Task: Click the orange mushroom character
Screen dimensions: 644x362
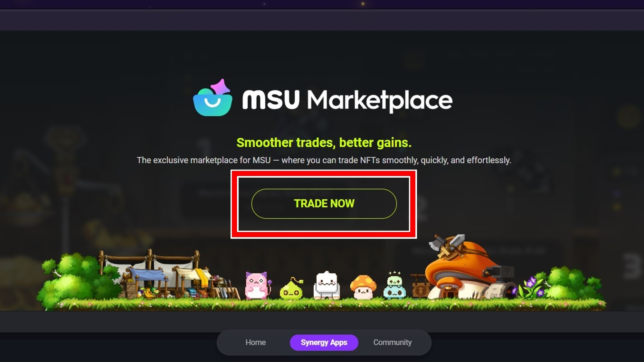Action: (x=363, y=287)
